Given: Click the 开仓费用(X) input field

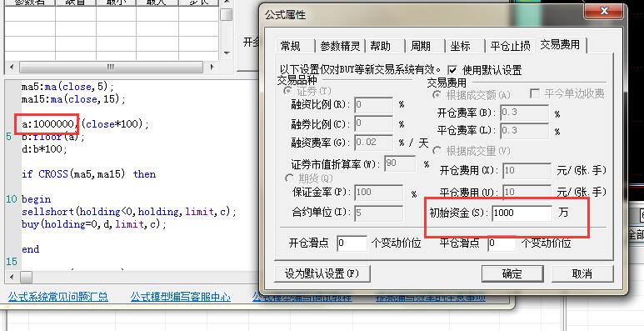Looking at the screenshot, I should point(527,170).
